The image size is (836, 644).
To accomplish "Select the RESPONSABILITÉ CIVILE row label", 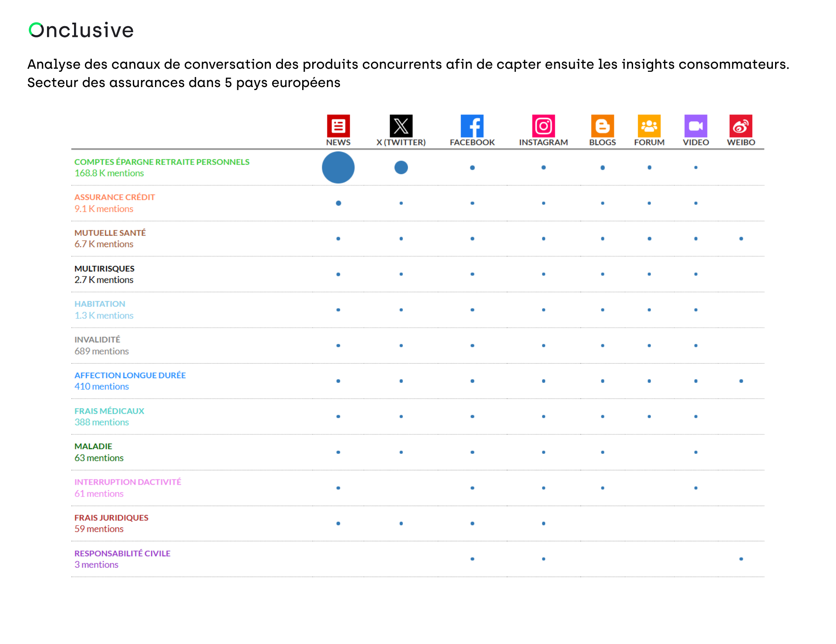I will coord(122,553).
